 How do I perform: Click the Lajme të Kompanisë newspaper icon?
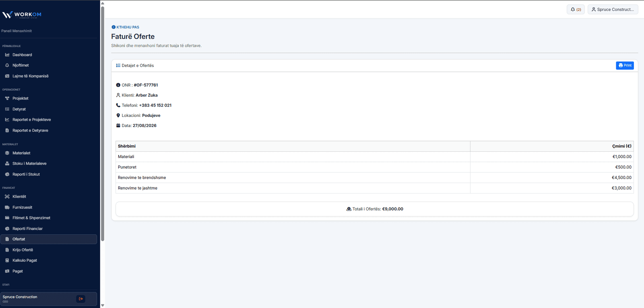tap(7, 76)
